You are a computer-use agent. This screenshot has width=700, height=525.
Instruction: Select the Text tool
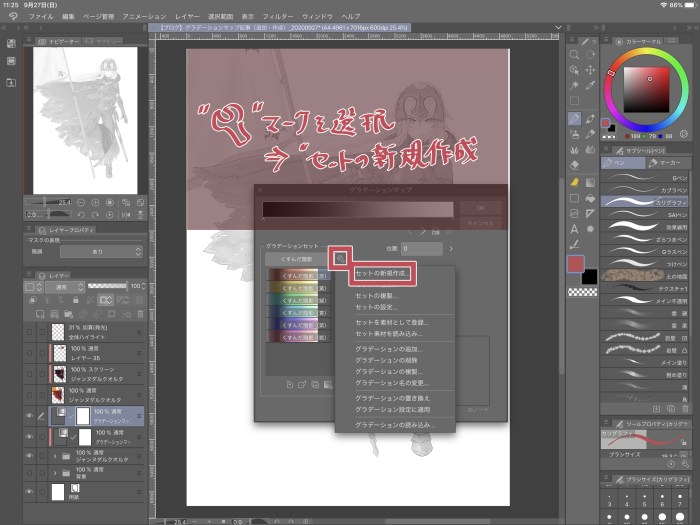coord(574,229)
